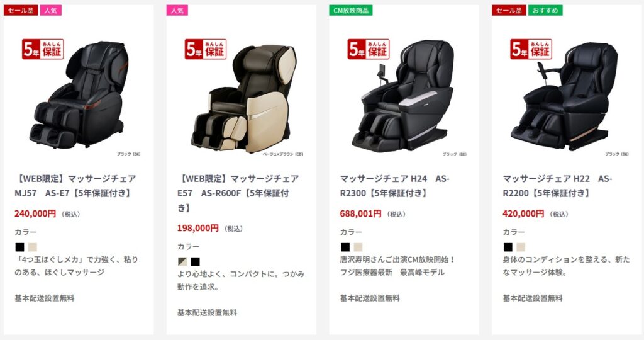Click the pink 人気 tag on E57 card
The height and width of the screenshot is (340, 644).
coord(177,10)
